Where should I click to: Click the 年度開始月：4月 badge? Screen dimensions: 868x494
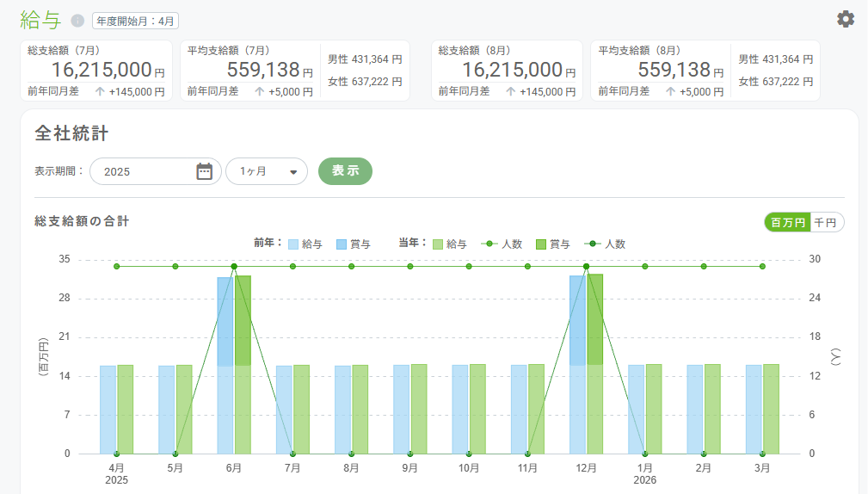pyautogui.click(x=135, y=21)
